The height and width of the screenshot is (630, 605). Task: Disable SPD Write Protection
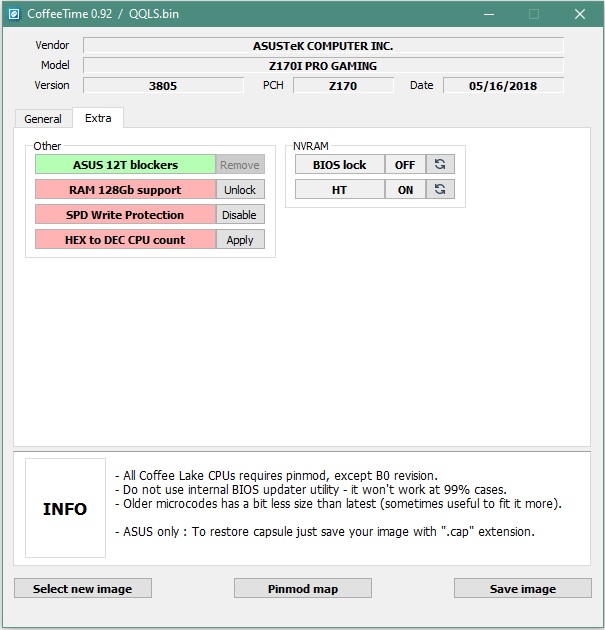point(240,215)
